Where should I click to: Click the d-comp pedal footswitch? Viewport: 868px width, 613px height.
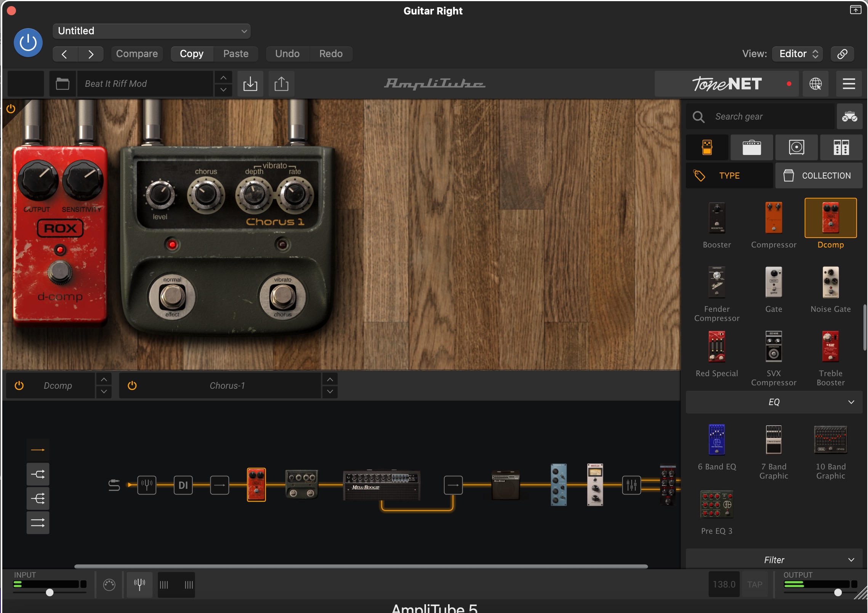pos(60,272)
